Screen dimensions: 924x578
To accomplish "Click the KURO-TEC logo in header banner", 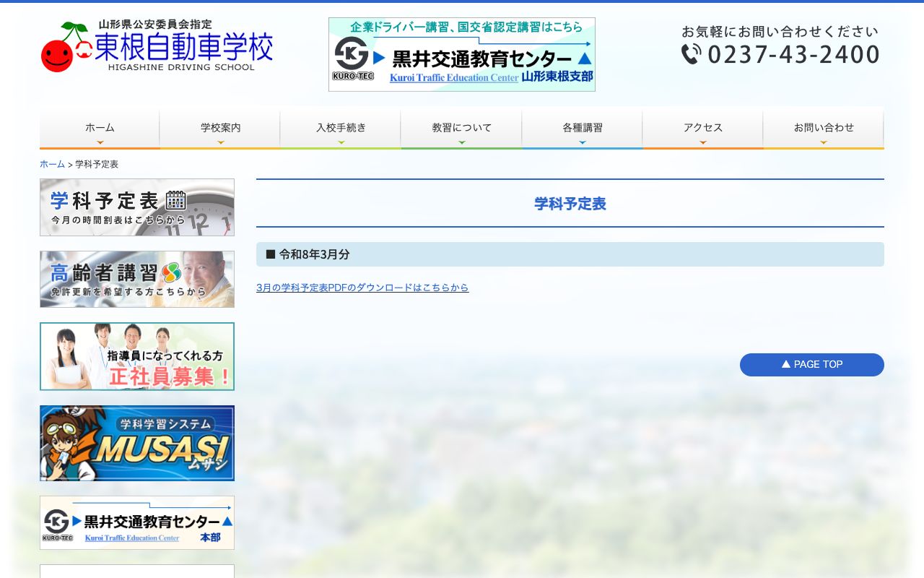I will 352,55.
